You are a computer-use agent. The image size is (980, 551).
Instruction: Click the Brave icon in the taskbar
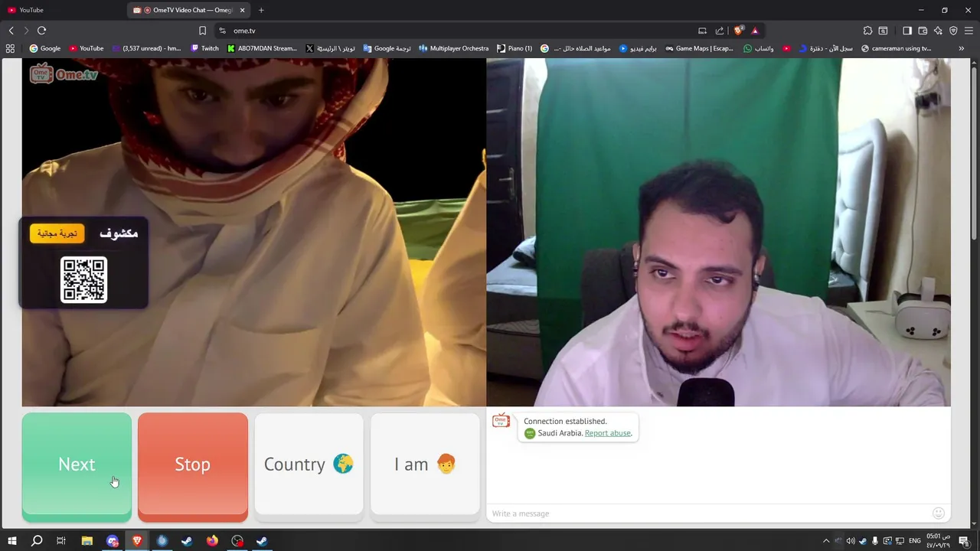[x=137, y=541]
